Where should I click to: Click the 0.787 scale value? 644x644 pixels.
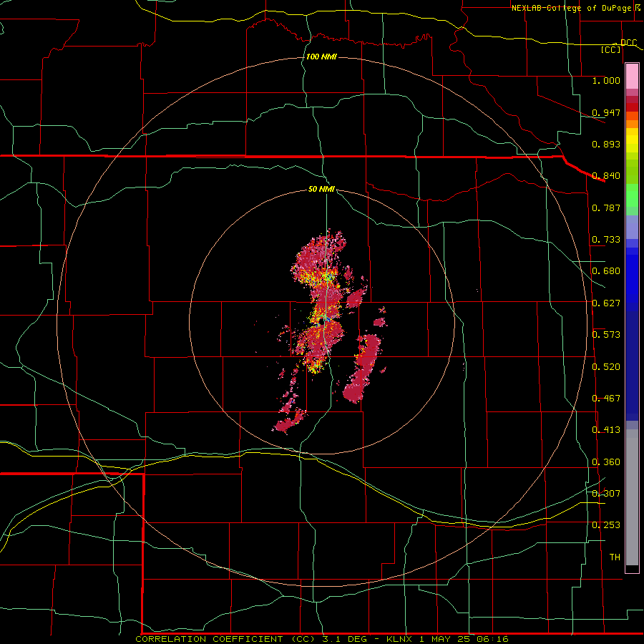606,208
